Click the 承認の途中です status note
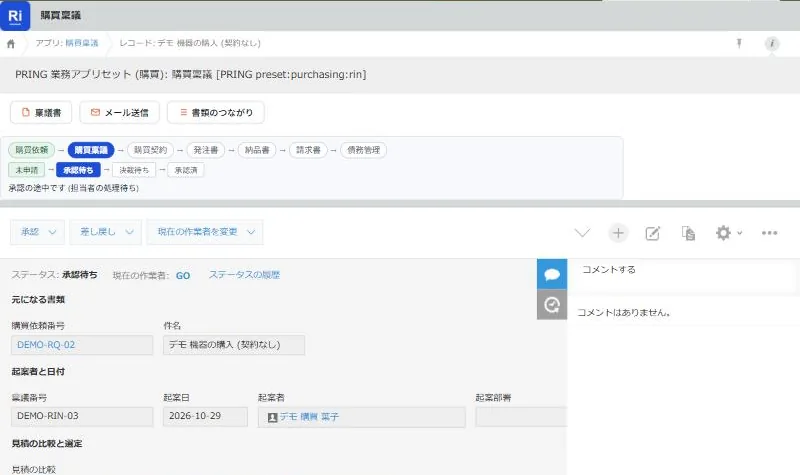Screen dimensions: 800x475 (x=73, y=188)
